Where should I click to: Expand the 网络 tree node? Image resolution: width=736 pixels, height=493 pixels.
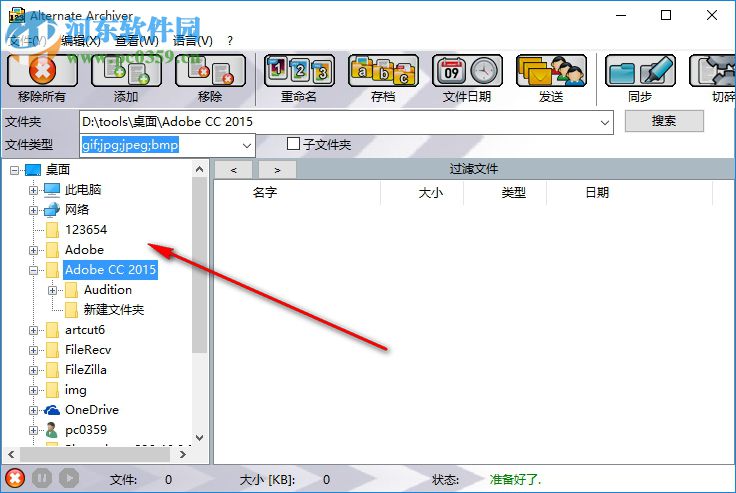point(33,210)
